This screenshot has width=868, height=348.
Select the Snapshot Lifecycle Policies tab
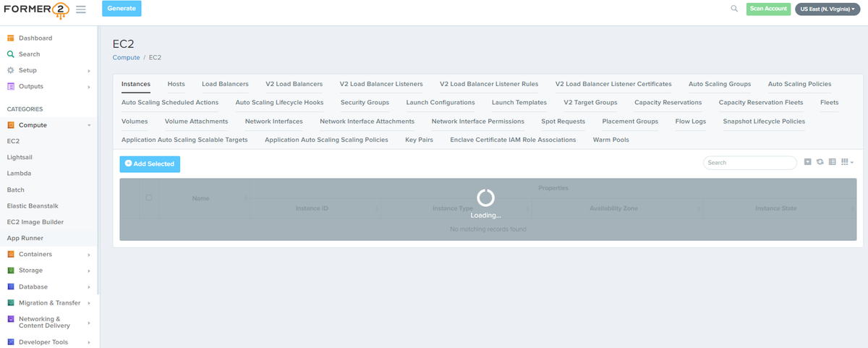coord(764,122)
